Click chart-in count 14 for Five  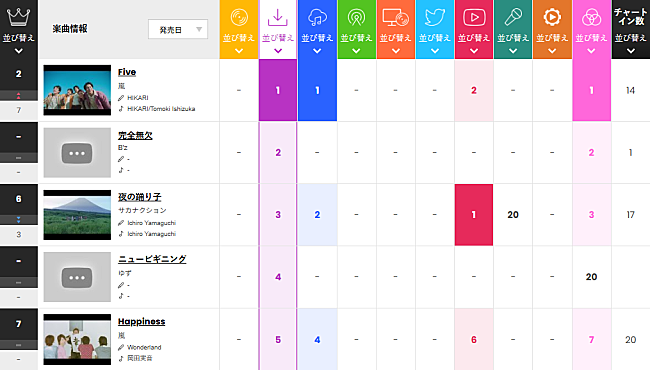631,90
